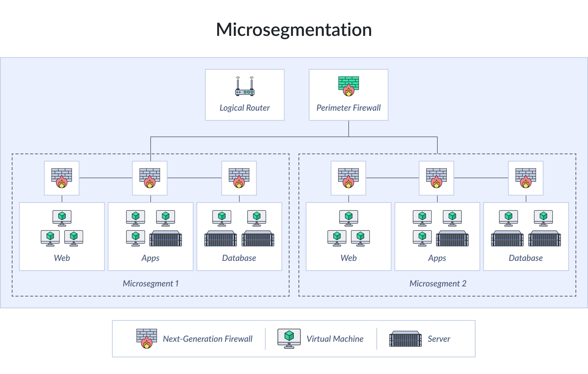The height and width of the screenshot is (374, 588).
Task: Click the Apps label in Microsegment 1
Action: (x=150, y=258)
